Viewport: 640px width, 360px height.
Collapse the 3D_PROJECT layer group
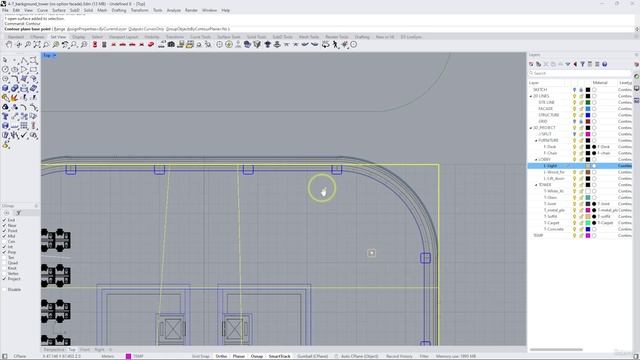[x=531, y=128]
